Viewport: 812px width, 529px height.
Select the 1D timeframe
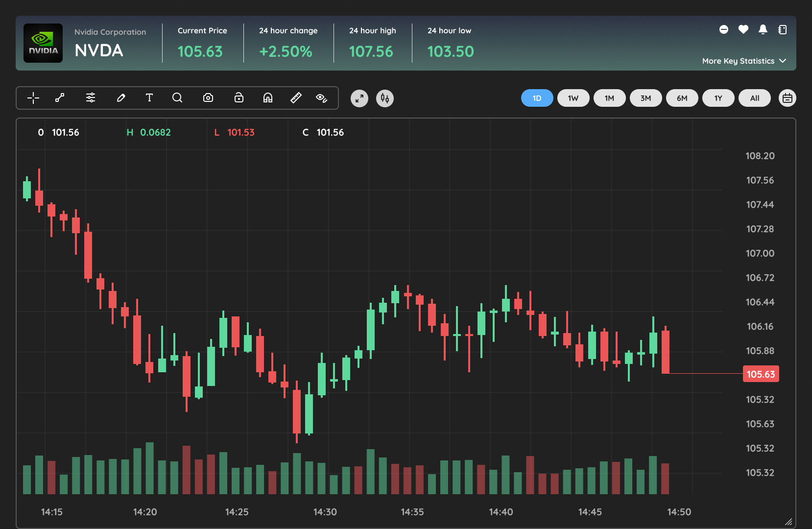537,98
